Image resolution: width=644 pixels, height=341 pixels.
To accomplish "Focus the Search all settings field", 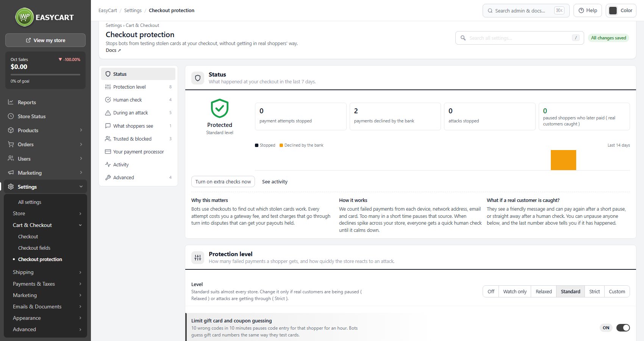I will (520, 38).
